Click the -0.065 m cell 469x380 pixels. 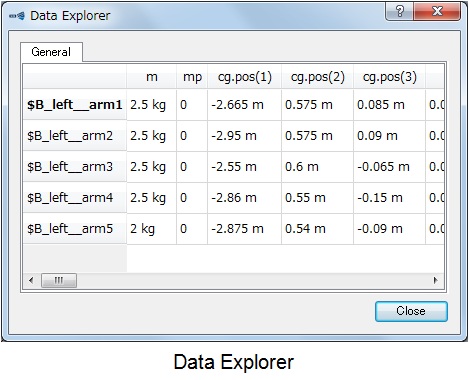coord(389,167)
